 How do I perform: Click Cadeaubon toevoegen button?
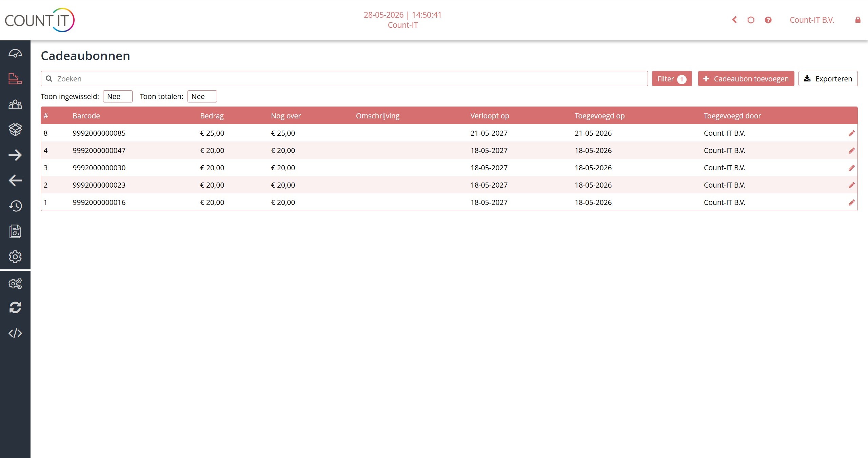pyautogui.click(x=746, y=79)
